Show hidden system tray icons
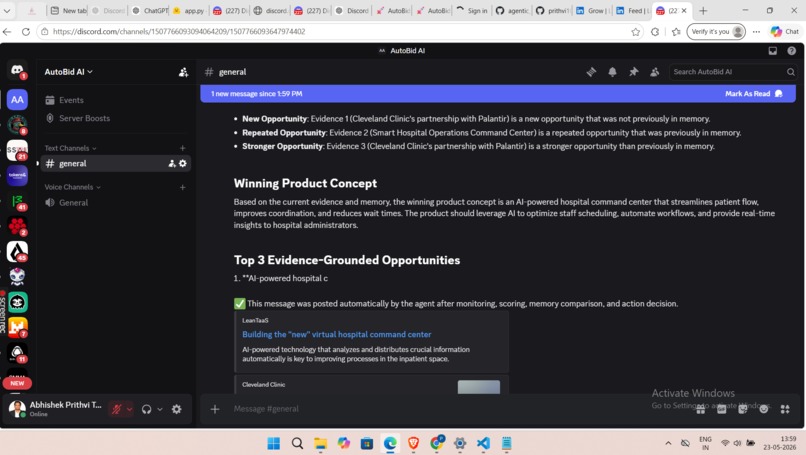This screenshot has width=806, height=455. pyautogui.click(x=668, y=443)
